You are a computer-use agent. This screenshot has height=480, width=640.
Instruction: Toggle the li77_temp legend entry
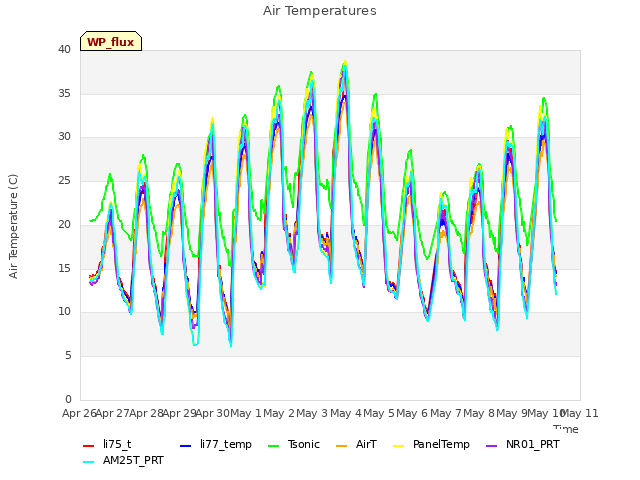point(216,444)
